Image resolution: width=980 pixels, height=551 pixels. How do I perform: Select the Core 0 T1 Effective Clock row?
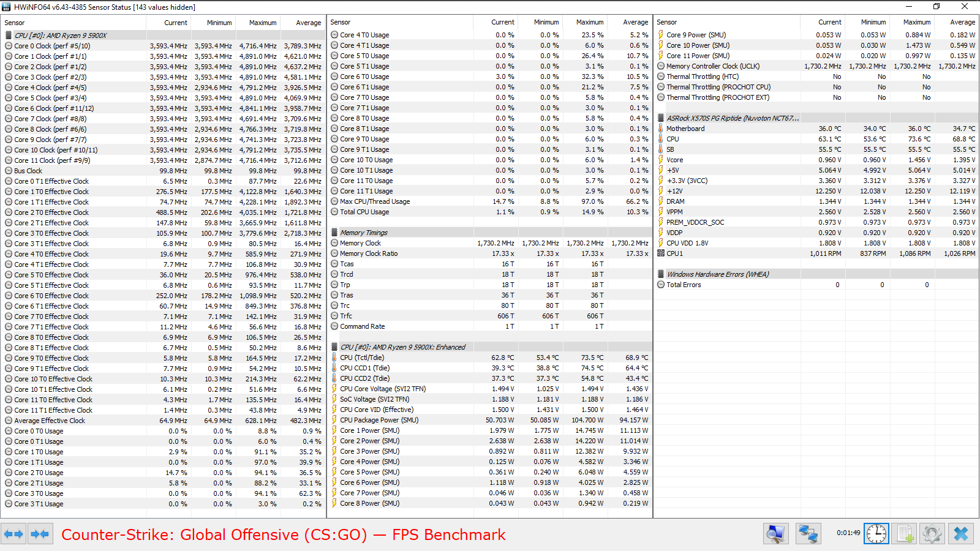(x=163, y=181)
